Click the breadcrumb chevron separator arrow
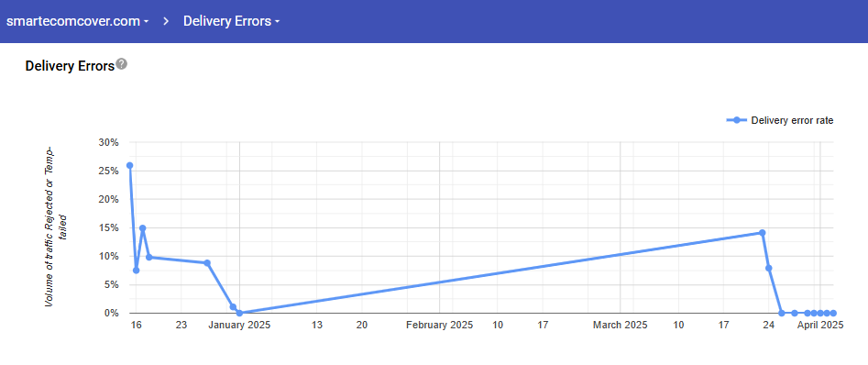Screen dimensions: 868x365 [166, 21]
